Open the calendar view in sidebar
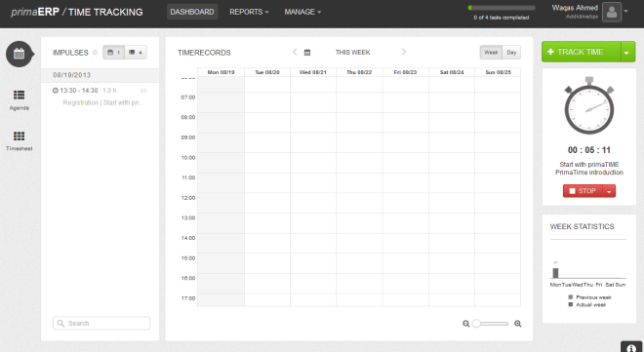Screen dimensions: 644x352 [19, 54]
